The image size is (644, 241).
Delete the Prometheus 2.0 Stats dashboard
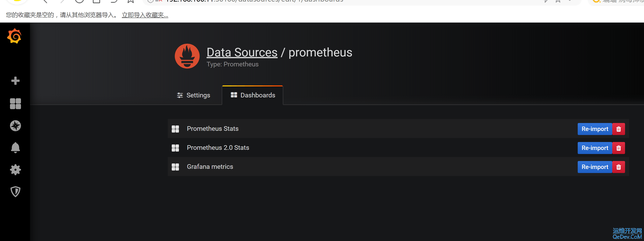(x=618, y=148)
